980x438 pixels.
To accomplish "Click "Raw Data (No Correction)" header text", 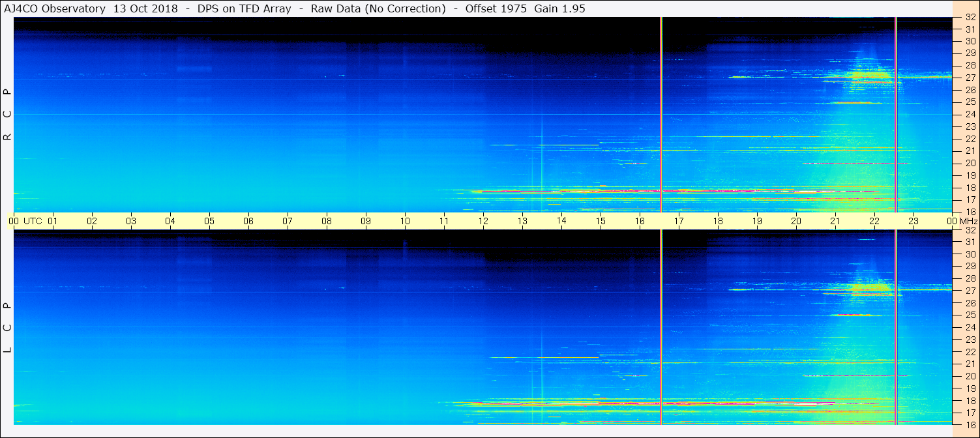I will coord(378,8).
